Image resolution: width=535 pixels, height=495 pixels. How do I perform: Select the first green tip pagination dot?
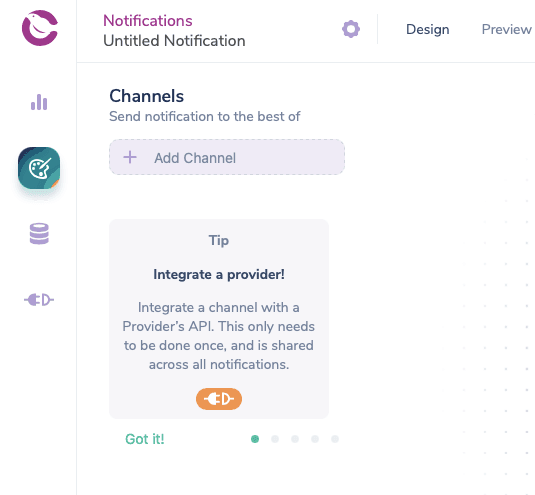coord(255,439)
